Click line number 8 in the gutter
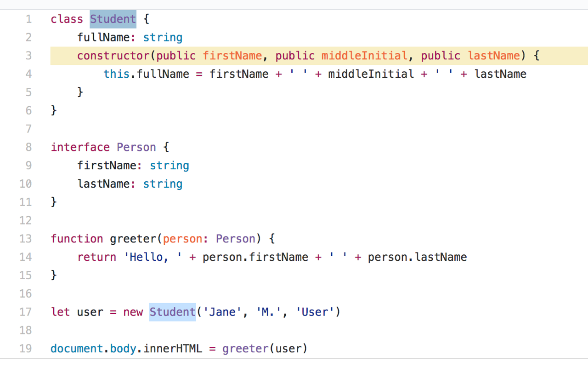This screenshot has height=368, width=588. coord(29,147)
